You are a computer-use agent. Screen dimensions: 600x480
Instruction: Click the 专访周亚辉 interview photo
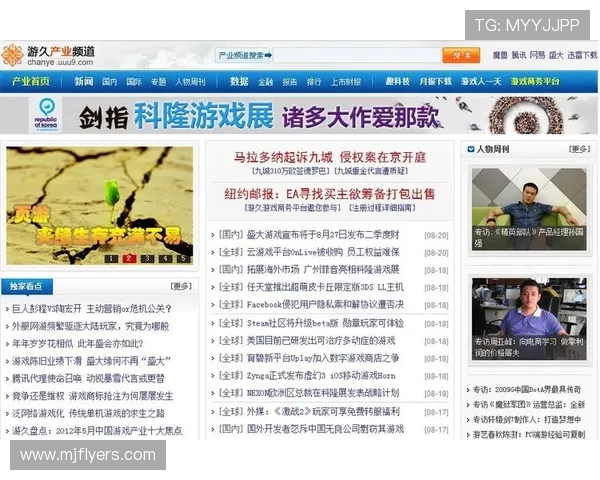point(529,319)
